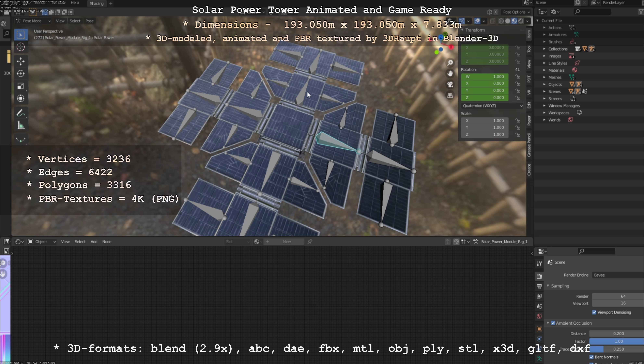Expand the Materials entry in outliner
644x364 pixels.
coord(544,70)
